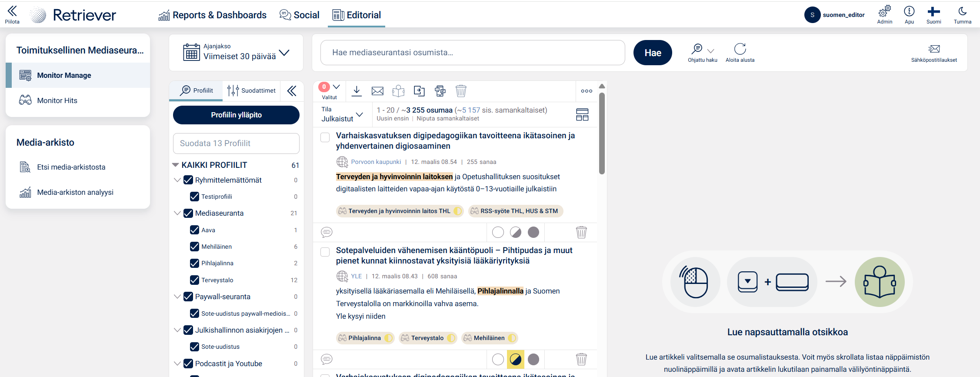Uncheck the Terveystalo profile checkbox

194,280
